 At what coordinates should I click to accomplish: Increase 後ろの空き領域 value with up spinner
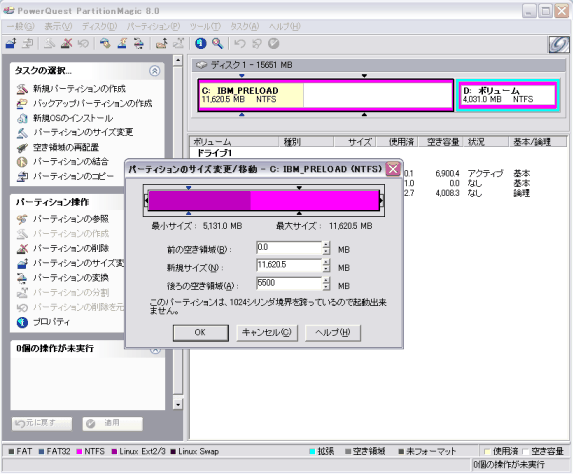click(326, 280)
